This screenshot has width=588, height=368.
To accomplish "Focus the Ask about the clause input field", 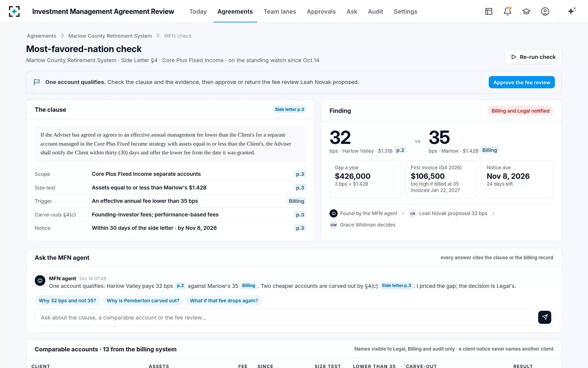I will (287, 317).
